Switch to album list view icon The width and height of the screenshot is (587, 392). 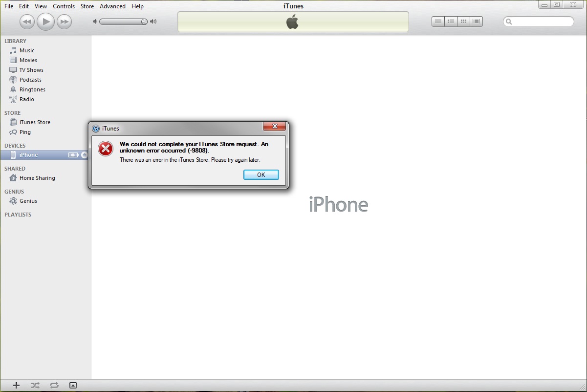pyautogui.click(x=451, y=22)
